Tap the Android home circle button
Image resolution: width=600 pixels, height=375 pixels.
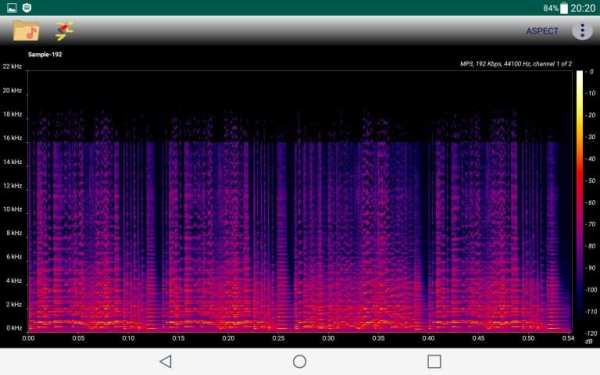click(x=299, y=361)
